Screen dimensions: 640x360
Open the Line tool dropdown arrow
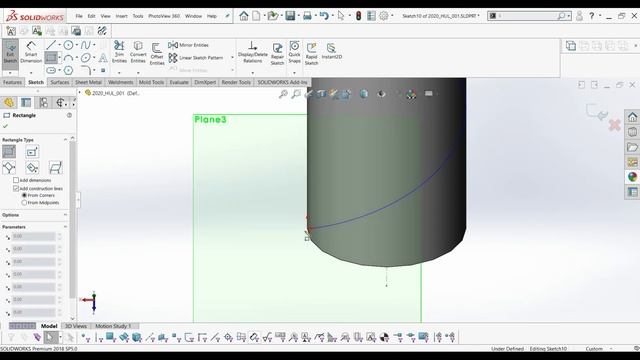click(60, 45)
